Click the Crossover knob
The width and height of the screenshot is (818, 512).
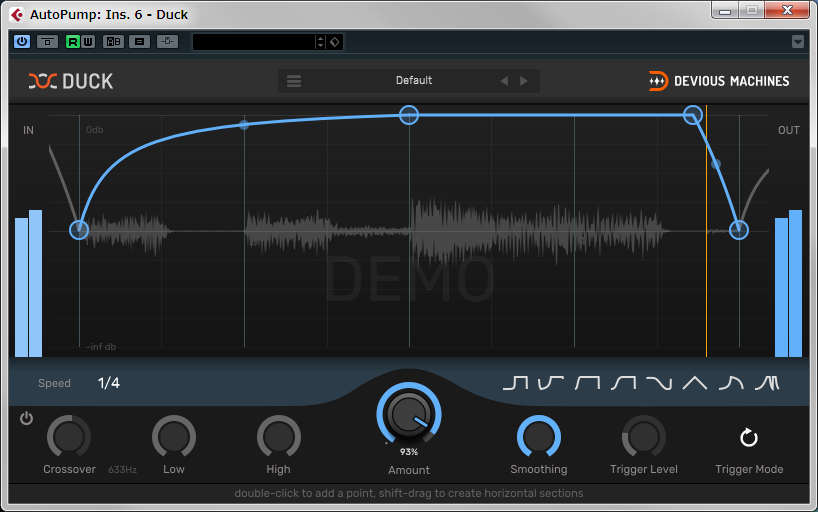(69, 437)
